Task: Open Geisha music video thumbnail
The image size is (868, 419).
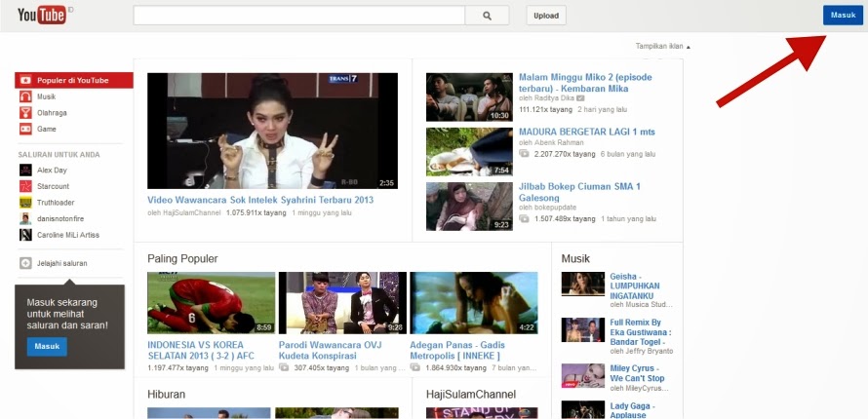Action: coord(583,284)
